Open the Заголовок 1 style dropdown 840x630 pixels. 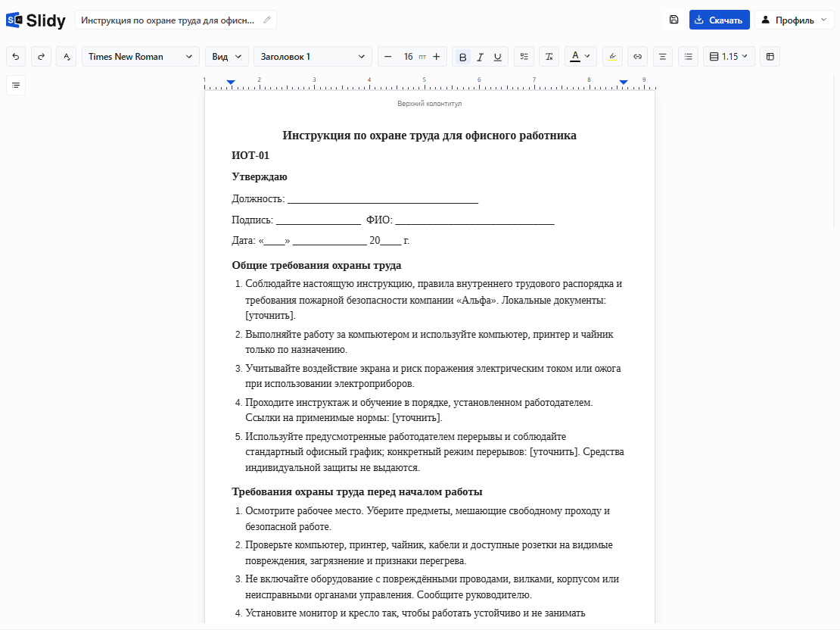pyautogui.click(x=313, y=56)
